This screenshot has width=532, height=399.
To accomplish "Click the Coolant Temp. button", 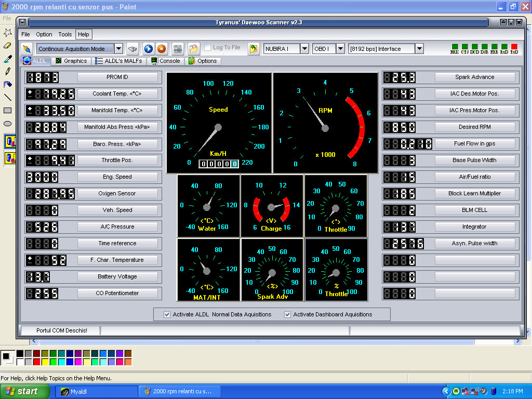I will pyautogui.click(x=117, y=94).
